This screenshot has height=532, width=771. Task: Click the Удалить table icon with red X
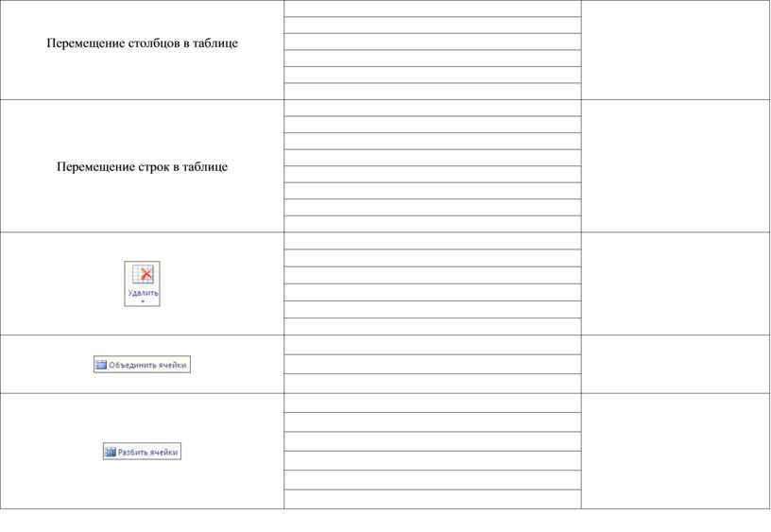pos(143,274)
